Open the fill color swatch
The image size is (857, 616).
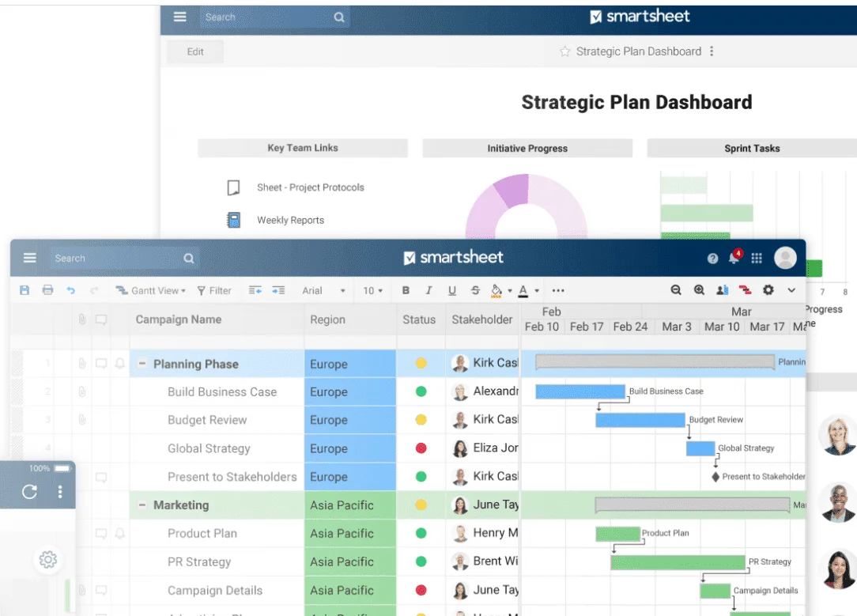[x=496, y=290]
